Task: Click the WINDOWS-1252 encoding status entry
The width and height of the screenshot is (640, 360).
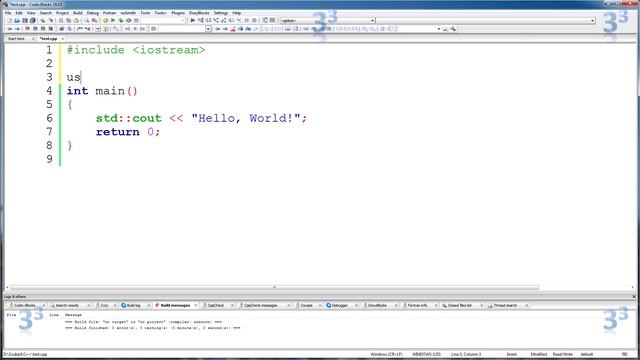Action: point(426,354)
